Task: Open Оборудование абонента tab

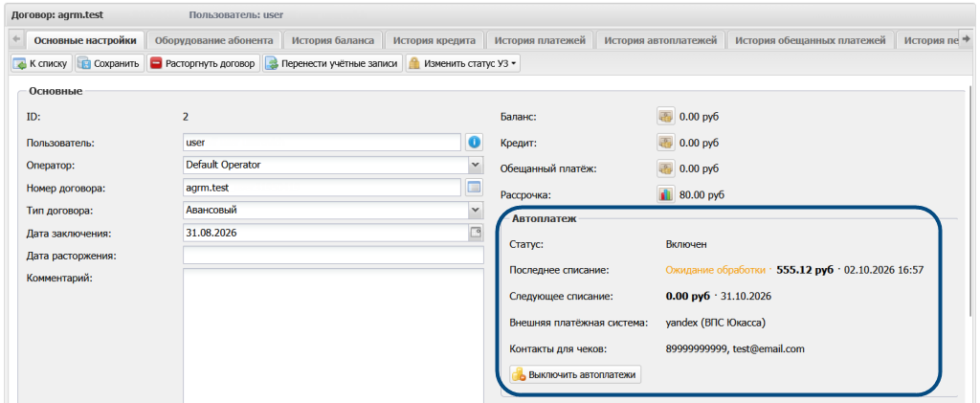Action: (213, 40)
